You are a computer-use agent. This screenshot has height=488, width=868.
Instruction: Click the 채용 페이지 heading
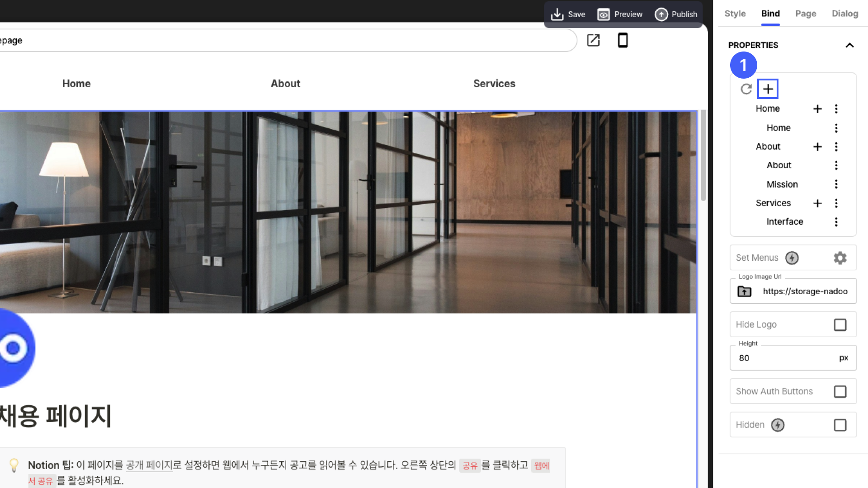tap(55, 416)
